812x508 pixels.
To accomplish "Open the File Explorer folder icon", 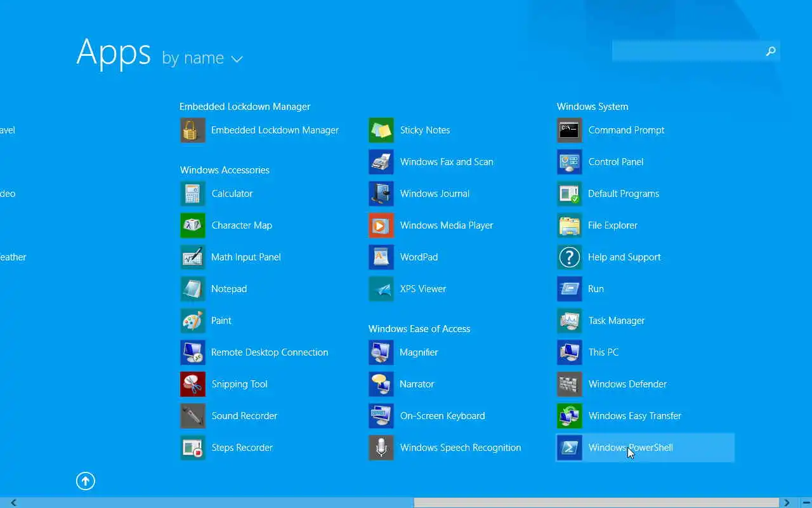I will (x=570, y=225).
